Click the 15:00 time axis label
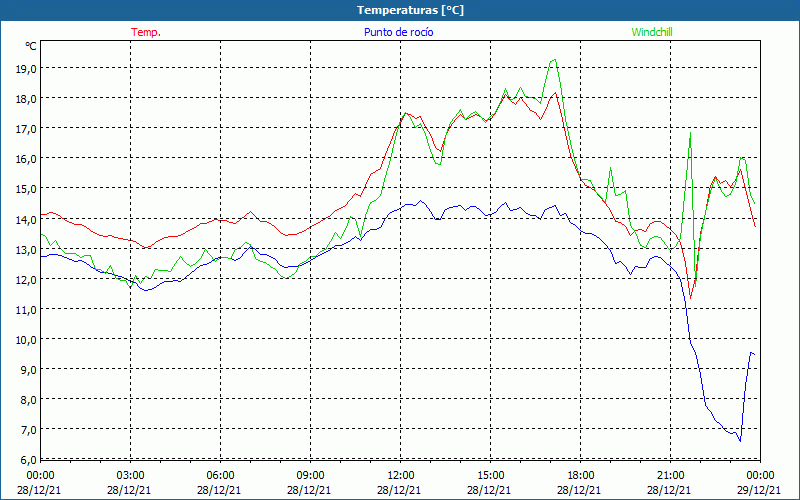This screenshot has width=800, height=500. [x=490, y=476]
